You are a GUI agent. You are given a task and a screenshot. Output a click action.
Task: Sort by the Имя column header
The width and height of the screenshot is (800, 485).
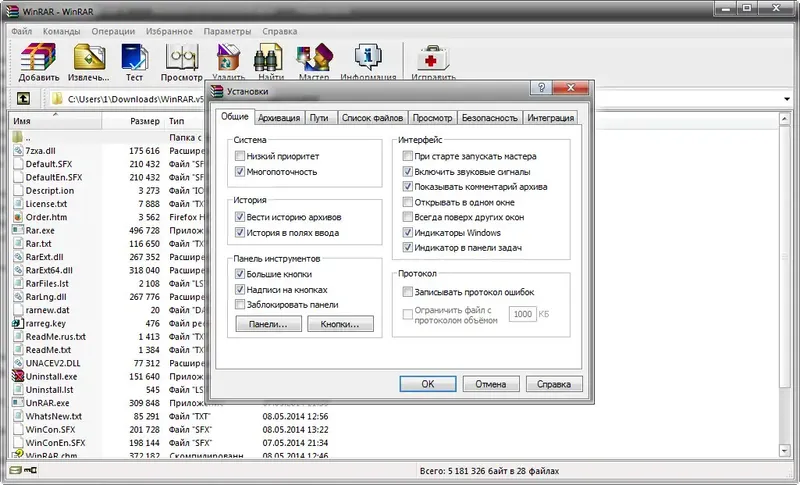pos(55,121)
